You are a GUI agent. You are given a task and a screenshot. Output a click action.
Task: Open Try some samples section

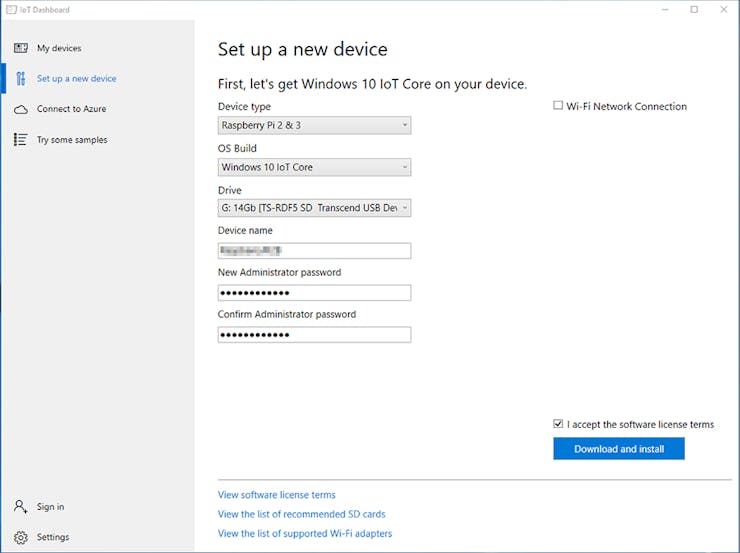coord(72,140)
